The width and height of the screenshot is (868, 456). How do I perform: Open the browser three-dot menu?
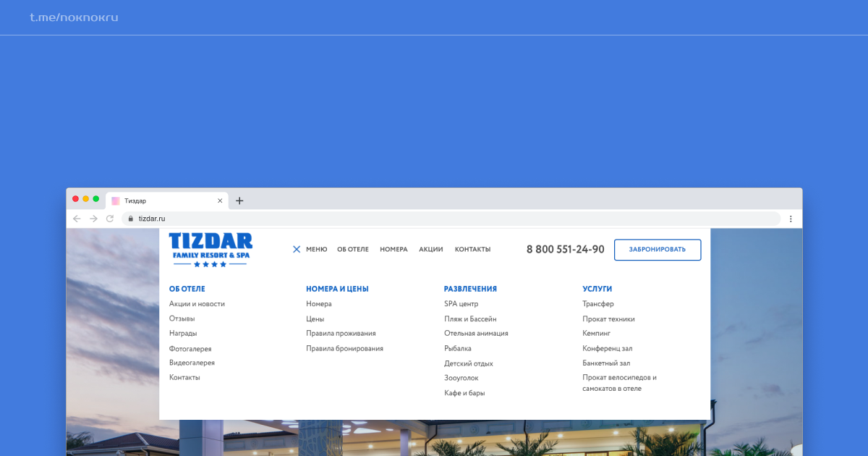click(791, 219)
